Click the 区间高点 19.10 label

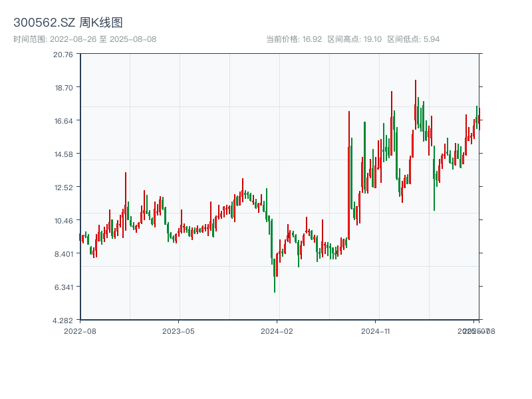354,39
